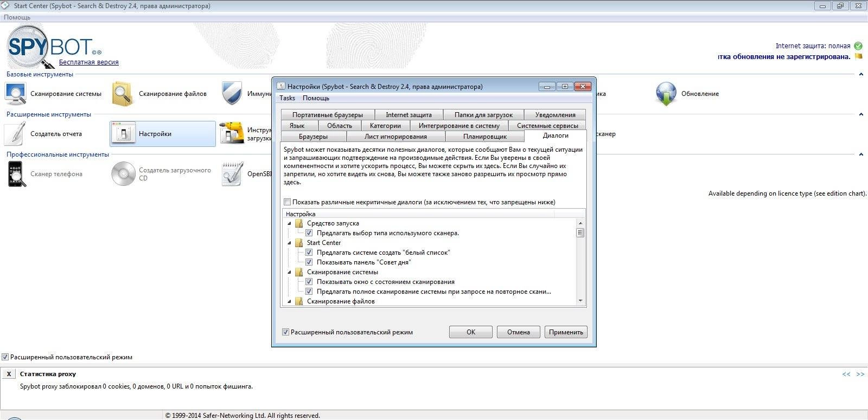Uncheck Предлагать системе создать белый список
This screenshot has width=868, height=420.
click(309, 253)
